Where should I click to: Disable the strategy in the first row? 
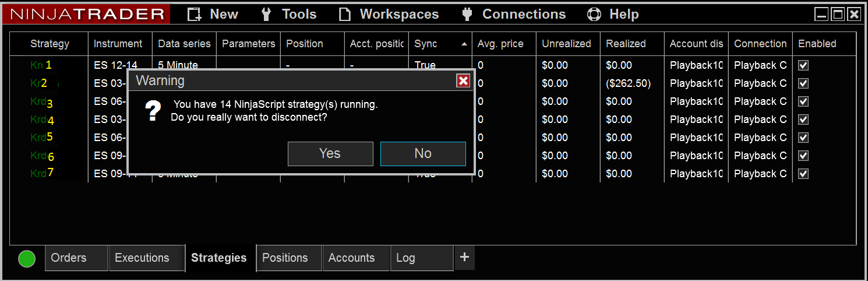click(x=803, y=65)
